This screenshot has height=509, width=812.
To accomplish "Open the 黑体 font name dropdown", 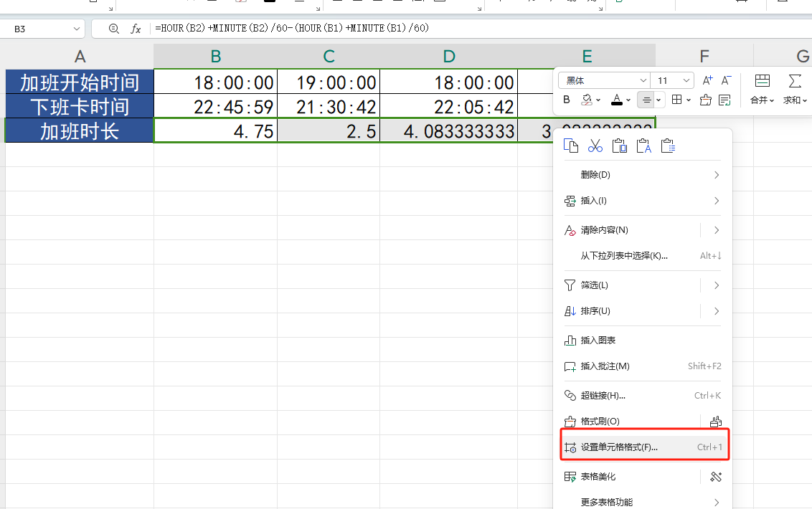I will (x=643, y=80).
